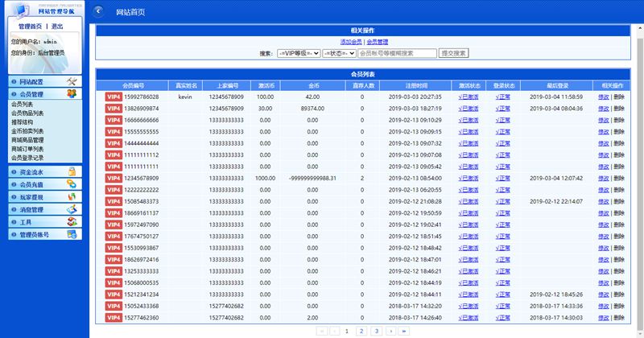
Task: Toggle 已激活 status for member 12345678909
Action: pyautogui.click(x=468, y=178)
